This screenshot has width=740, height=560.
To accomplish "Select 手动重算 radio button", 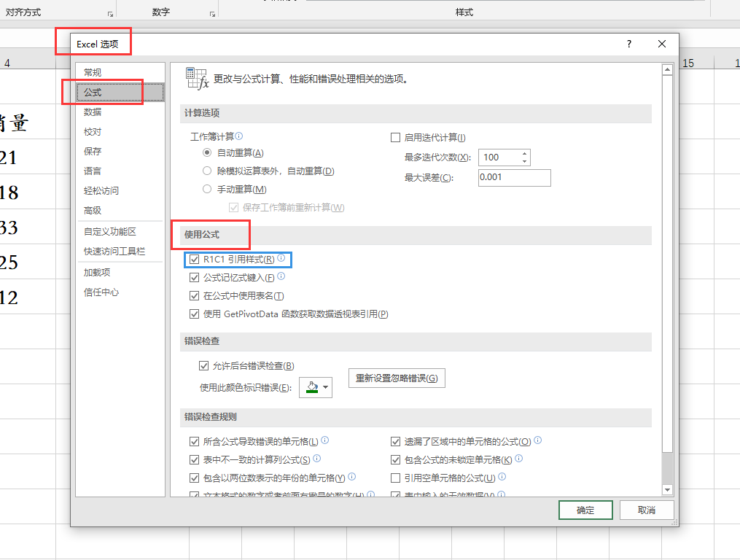I will click(207, 189).
